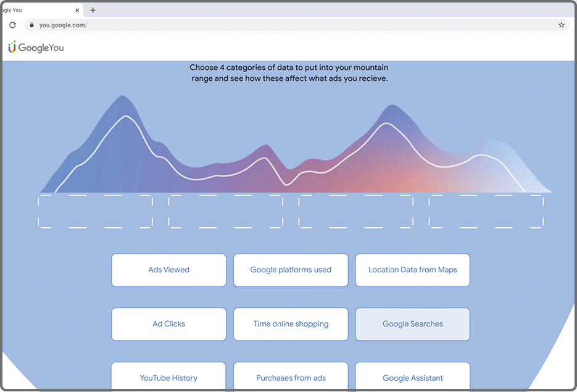The image size is (577, 392).
Task: Select Purchases from ads category
Action: (x=291, y=376)
